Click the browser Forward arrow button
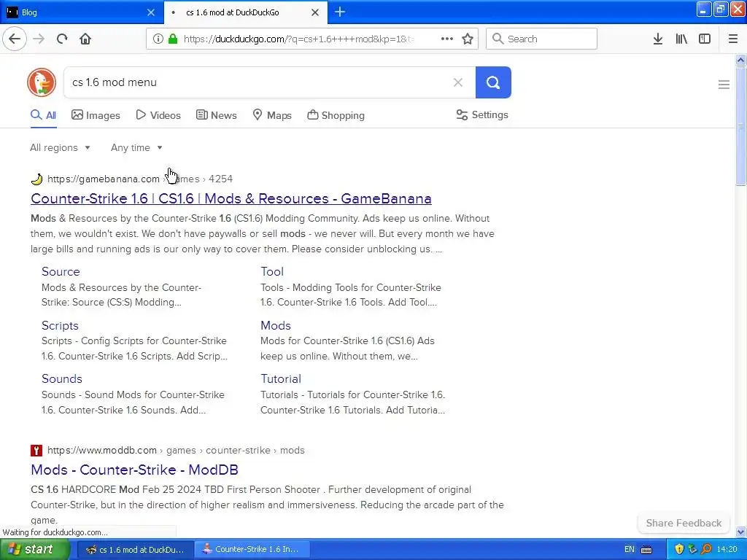The image size is (747, 560). tap(39, 39)
